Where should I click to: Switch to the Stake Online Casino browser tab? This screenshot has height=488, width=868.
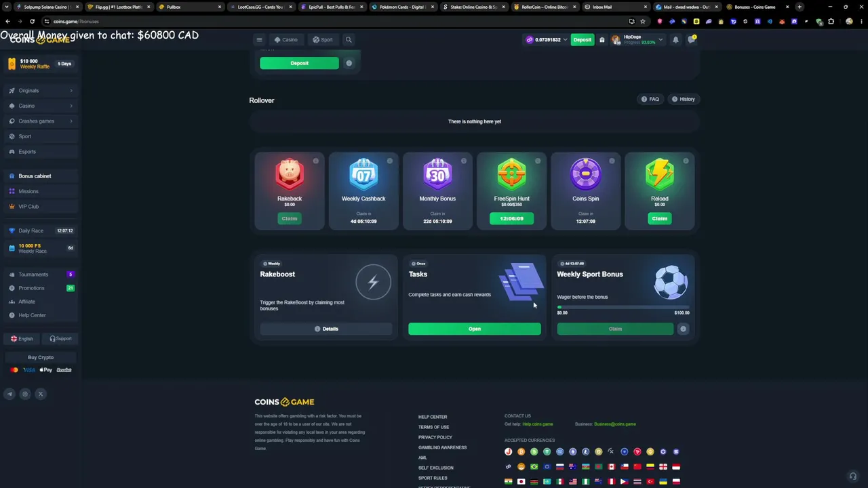click(473, 7)
